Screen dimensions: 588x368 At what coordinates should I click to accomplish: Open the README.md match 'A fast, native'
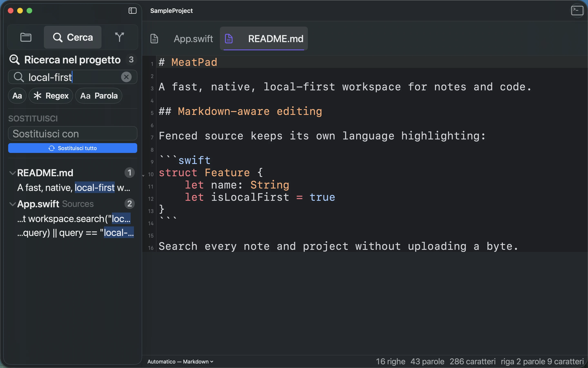tap(74, 188)
